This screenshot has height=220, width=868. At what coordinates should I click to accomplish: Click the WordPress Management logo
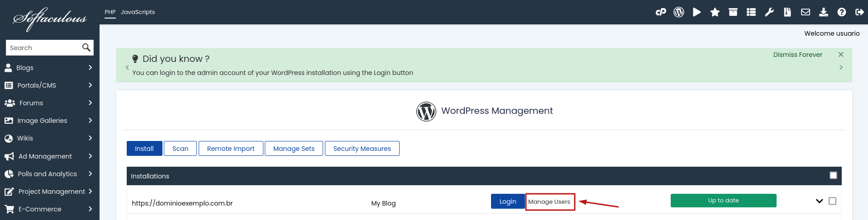pyautogui.click(x=426, y=112)
